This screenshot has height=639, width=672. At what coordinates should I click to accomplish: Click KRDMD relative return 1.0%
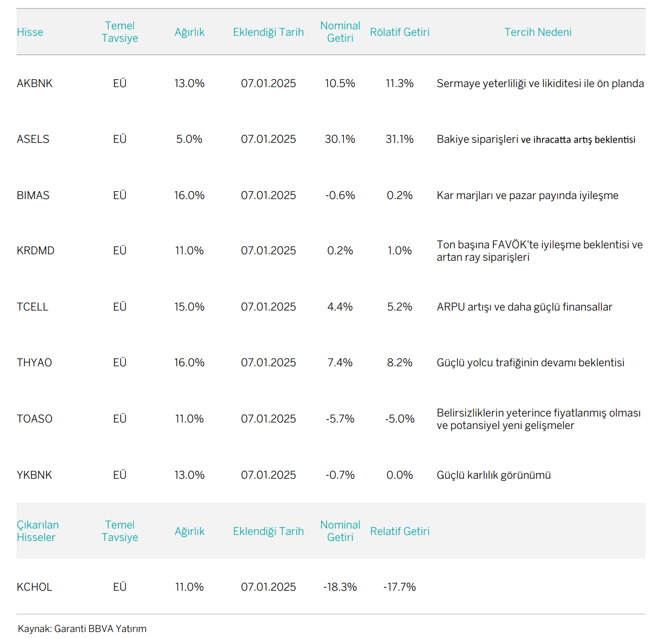[x=400, y=251]
